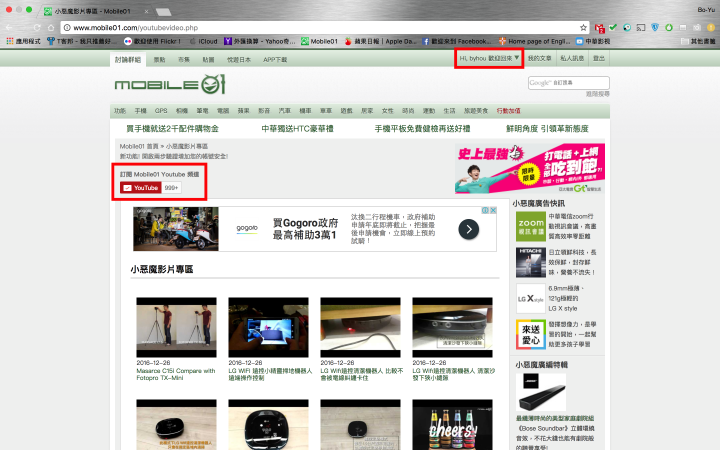Open the 來送愛心 sidebar ad icon
The width and height of the screenshot is (720, 450).
click(x=531, y=335)
